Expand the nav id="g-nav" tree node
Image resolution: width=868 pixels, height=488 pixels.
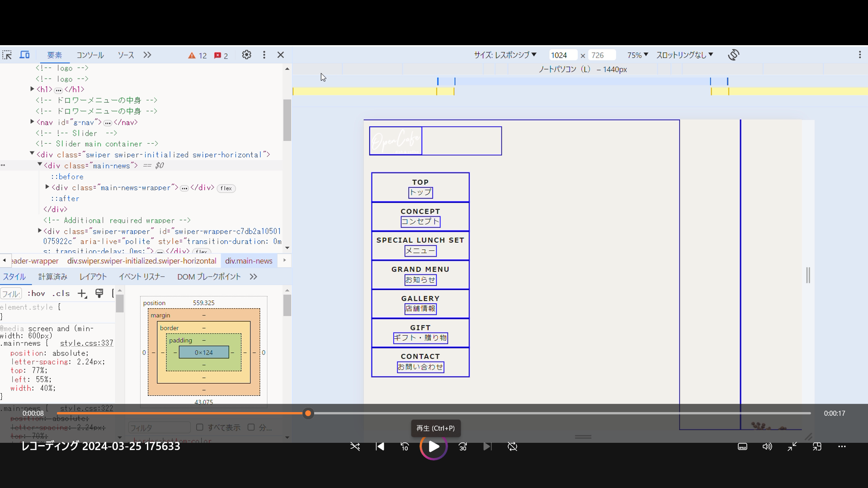(x=32, y=122)
